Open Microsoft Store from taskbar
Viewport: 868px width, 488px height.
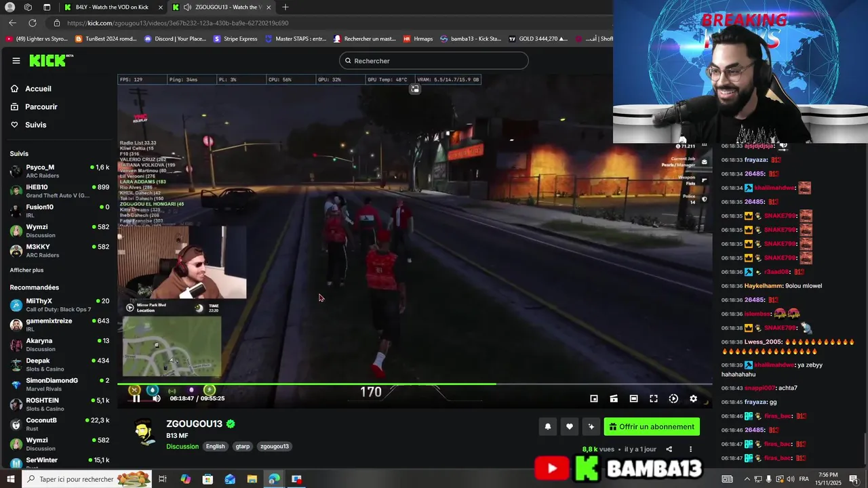click(208, 479)
